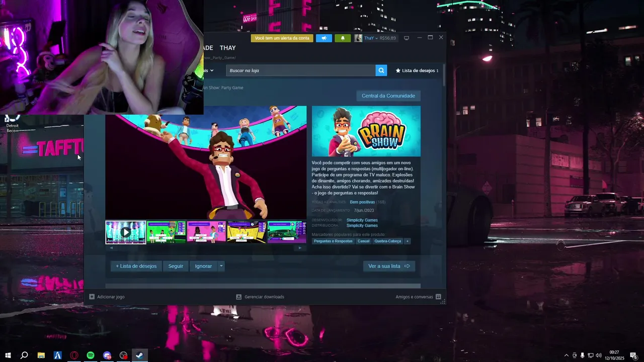Click the release date 7/jun./2023
Viewport: 644px width, 362px height.
[x=364, y=211]
